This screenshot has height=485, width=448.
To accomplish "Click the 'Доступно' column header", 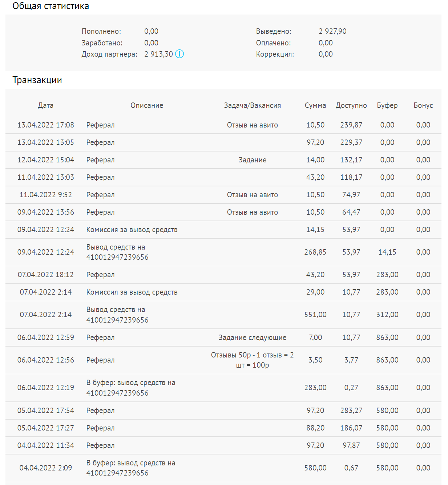I will (351, 105).
